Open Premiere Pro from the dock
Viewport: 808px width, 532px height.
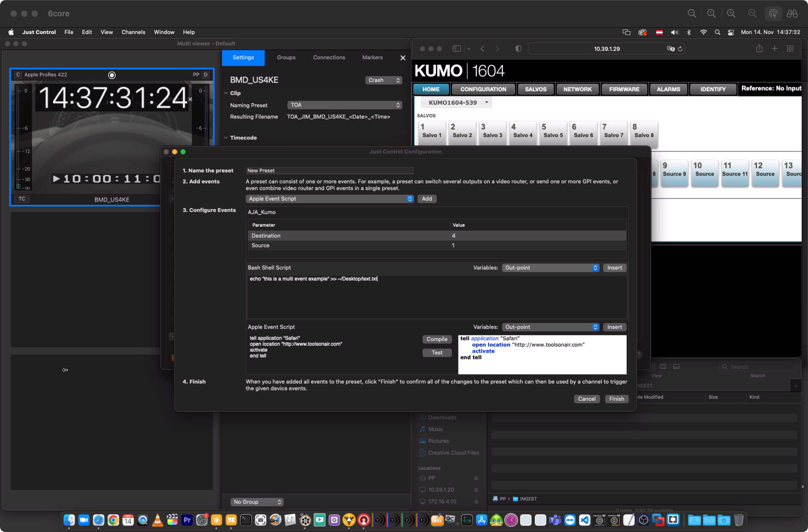tap(187, 520)
